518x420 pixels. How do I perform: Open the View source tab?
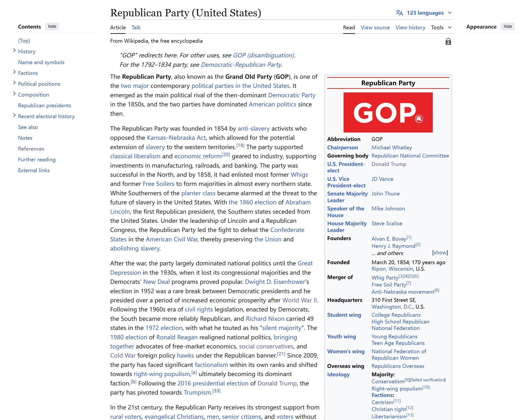click(375, 28)
